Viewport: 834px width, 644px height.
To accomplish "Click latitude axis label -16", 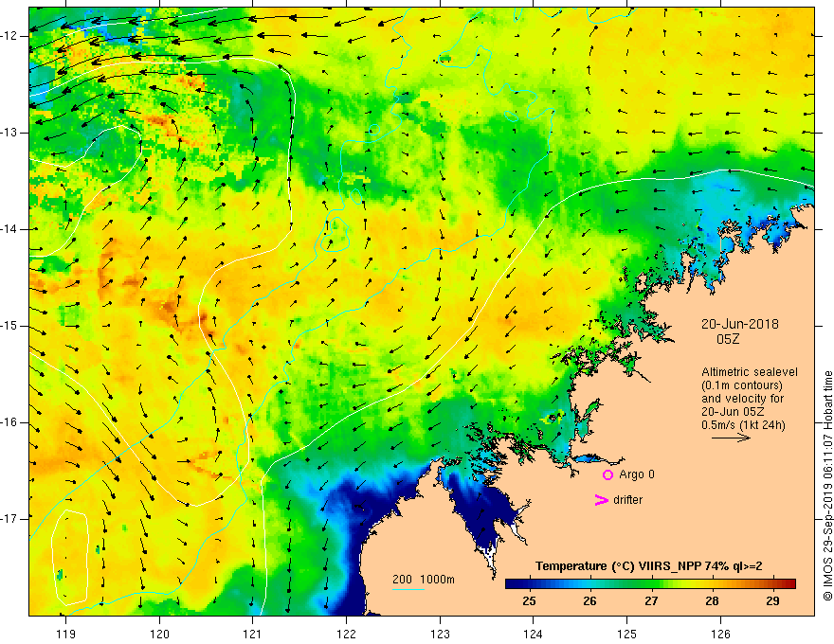I will [x=10, y=422].
